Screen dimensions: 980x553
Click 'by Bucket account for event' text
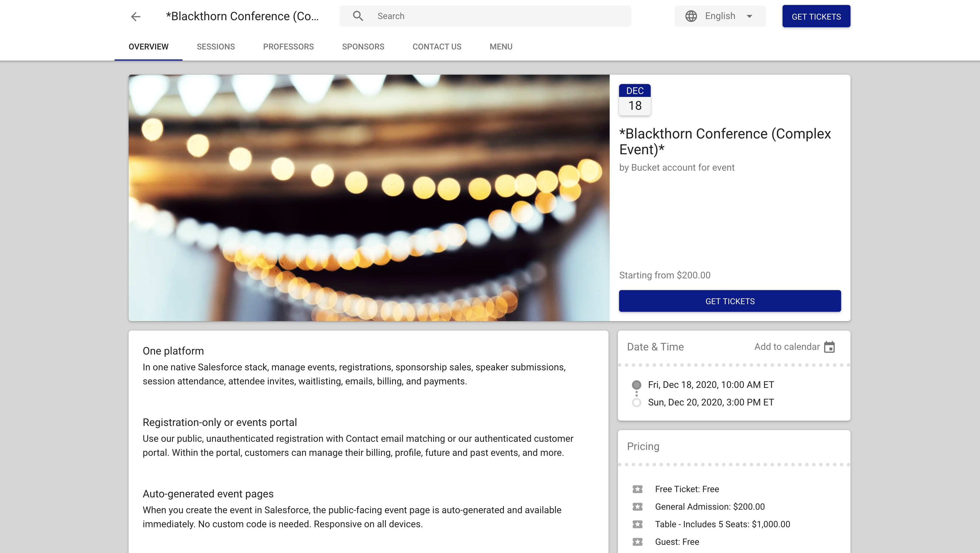pyautogui.click(x=676, y=168)
